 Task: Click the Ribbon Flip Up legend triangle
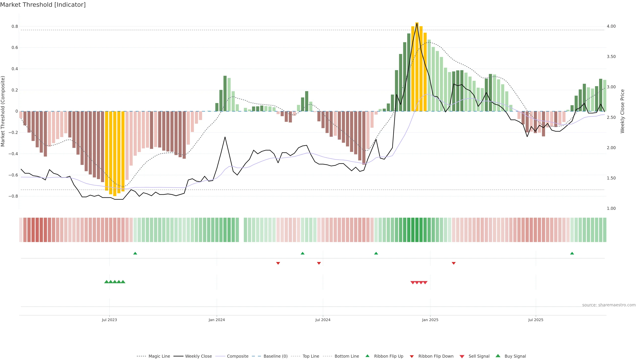(x=367, y=356)
